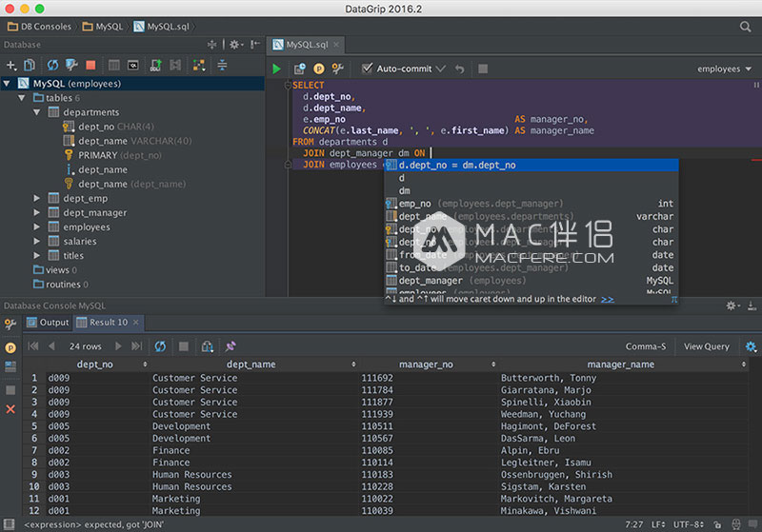This screenshot has width=762, height=532.
Task: Expand the titles table node
Action: 37,255
